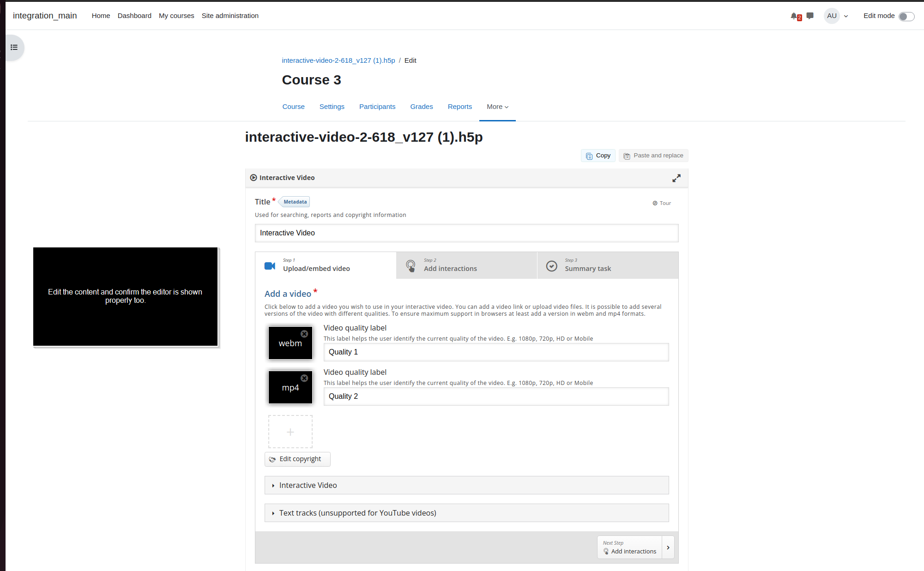
Task: Click the webm video thumbnail
Action: pos(290,343)
